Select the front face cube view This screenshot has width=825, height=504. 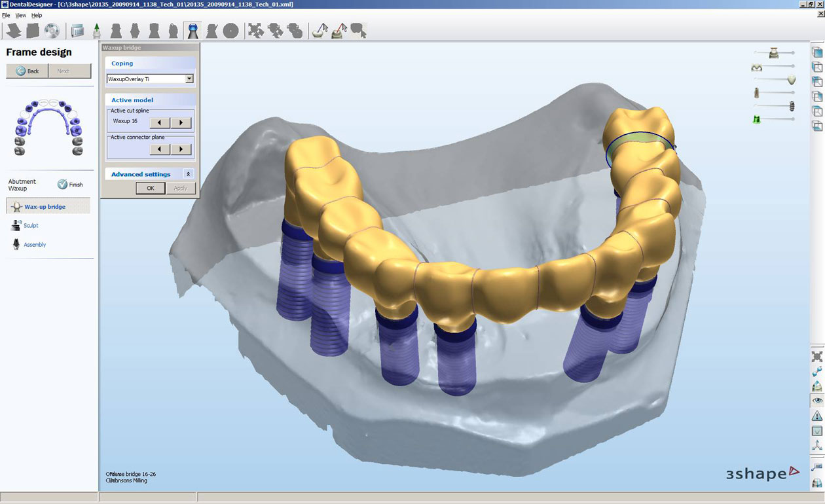(x=817, y=52)
